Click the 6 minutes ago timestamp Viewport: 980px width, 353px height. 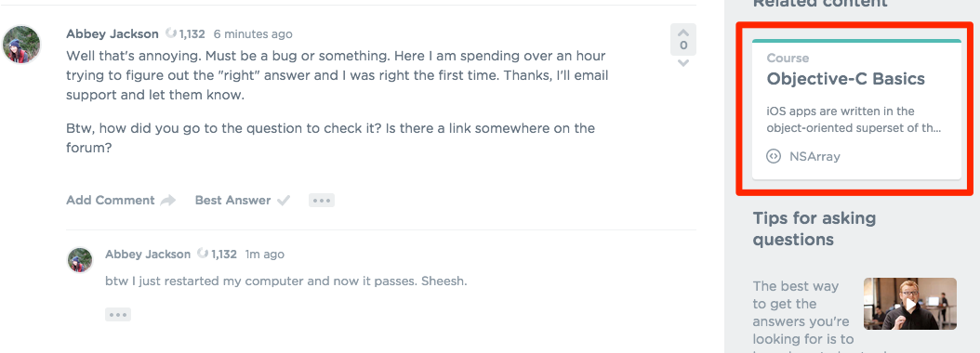click(x=253, y=33)
